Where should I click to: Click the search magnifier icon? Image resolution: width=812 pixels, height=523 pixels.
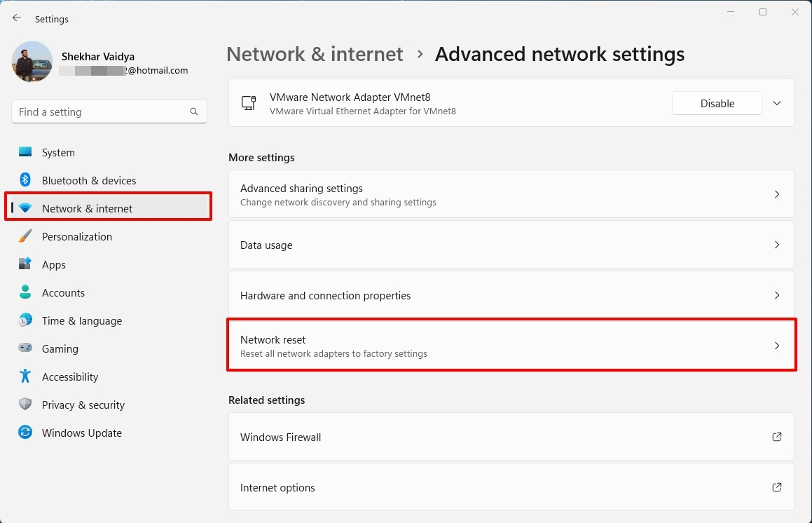193,111
